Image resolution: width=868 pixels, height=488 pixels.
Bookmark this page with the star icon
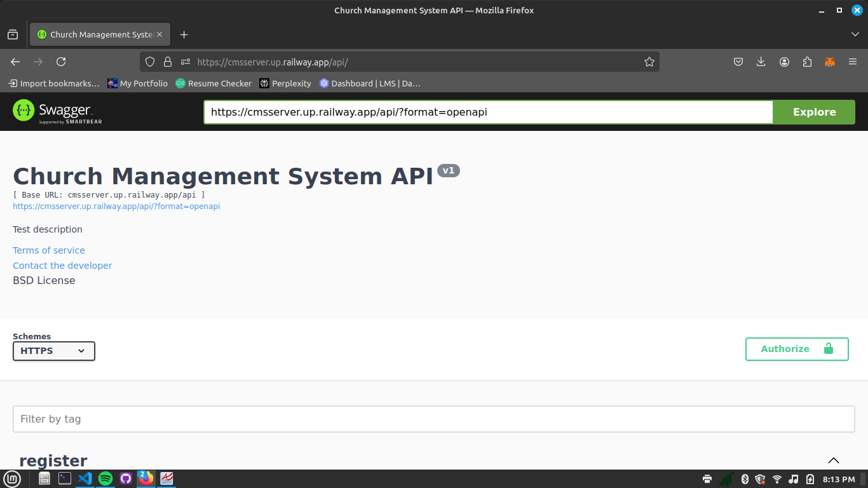(649, 62)
